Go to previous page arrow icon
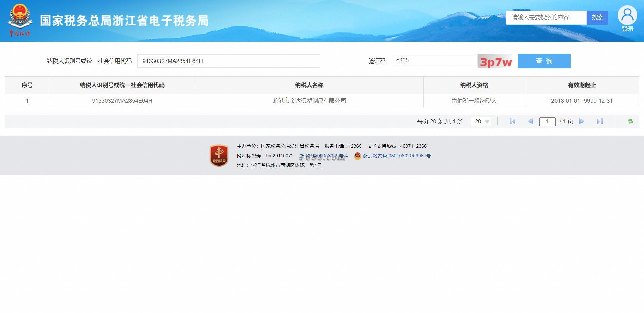Screen dimensions: 644x313 point(531,121)
